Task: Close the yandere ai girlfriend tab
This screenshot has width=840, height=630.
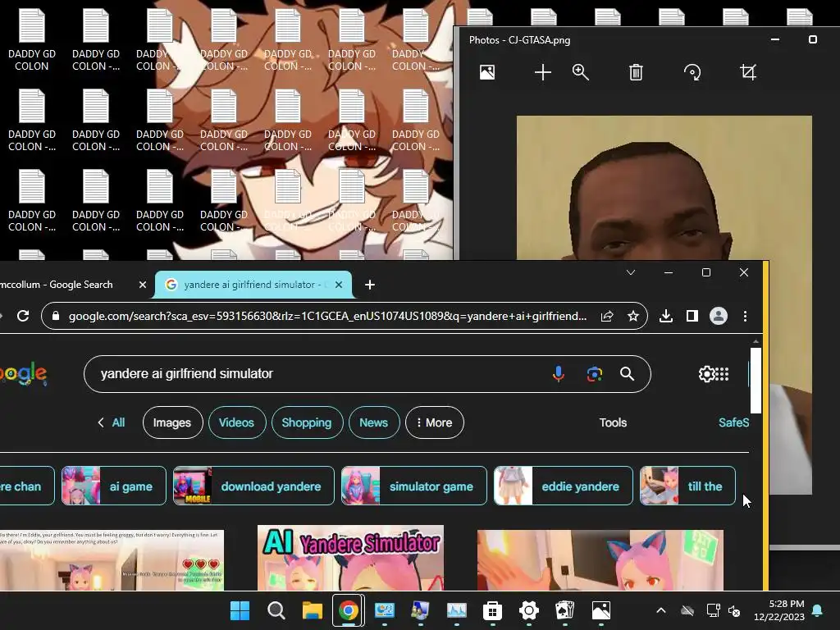Action: coord(339,285)
